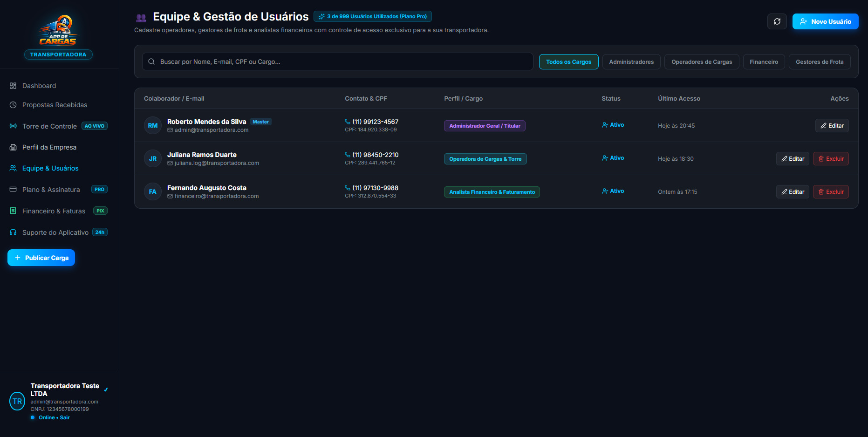The width and height of the screenshot is (868, 437).
Task: Open Torre de Controle live page
Action: [x=59, y=126]
